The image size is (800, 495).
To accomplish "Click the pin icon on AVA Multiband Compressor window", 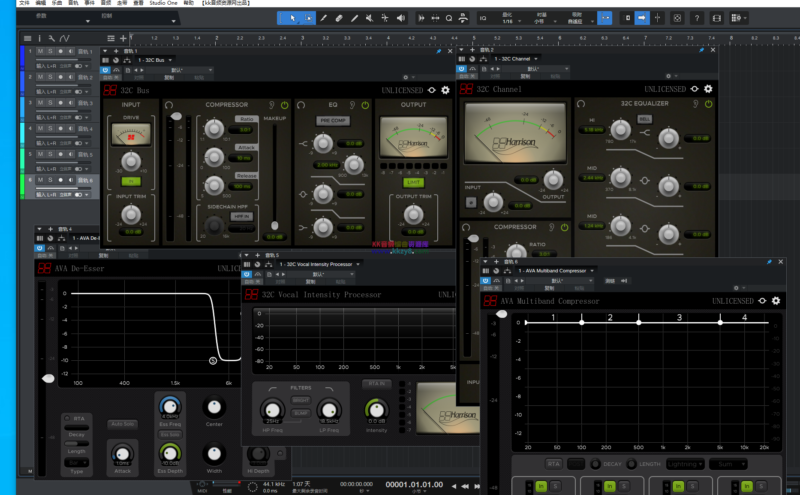I will pos(769,262).
